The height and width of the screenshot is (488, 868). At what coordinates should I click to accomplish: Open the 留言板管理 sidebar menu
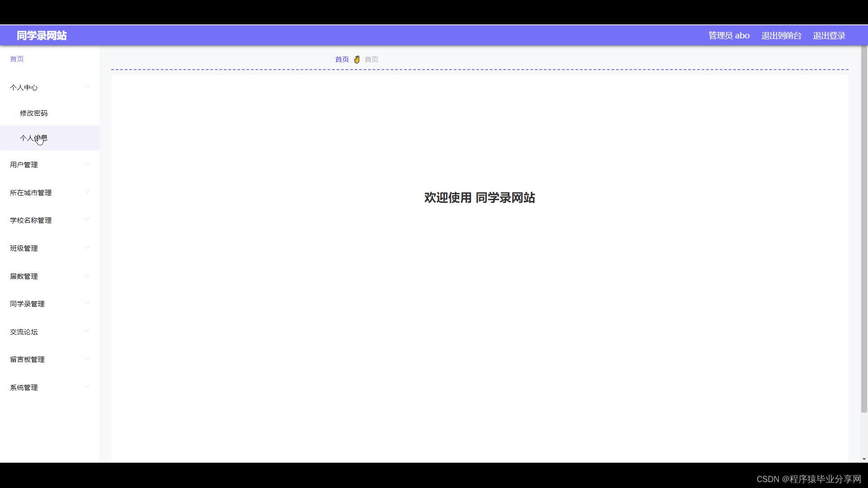(27, 360)
